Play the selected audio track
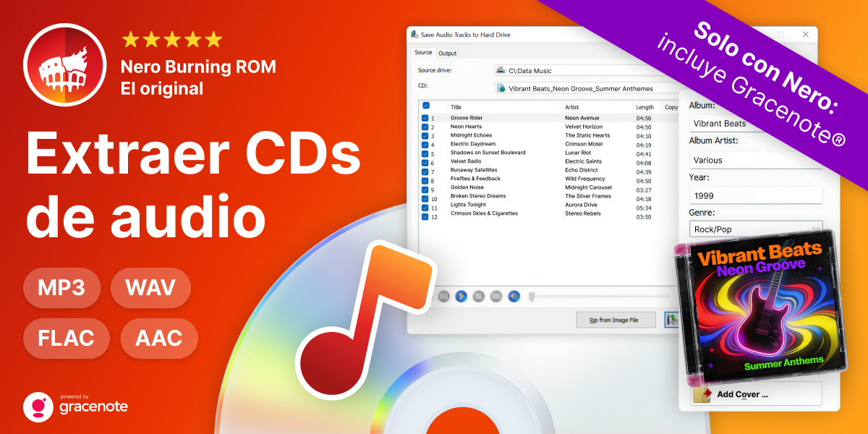Image resolution: width=868 pixels, height=434 pixels. point(461,296)
